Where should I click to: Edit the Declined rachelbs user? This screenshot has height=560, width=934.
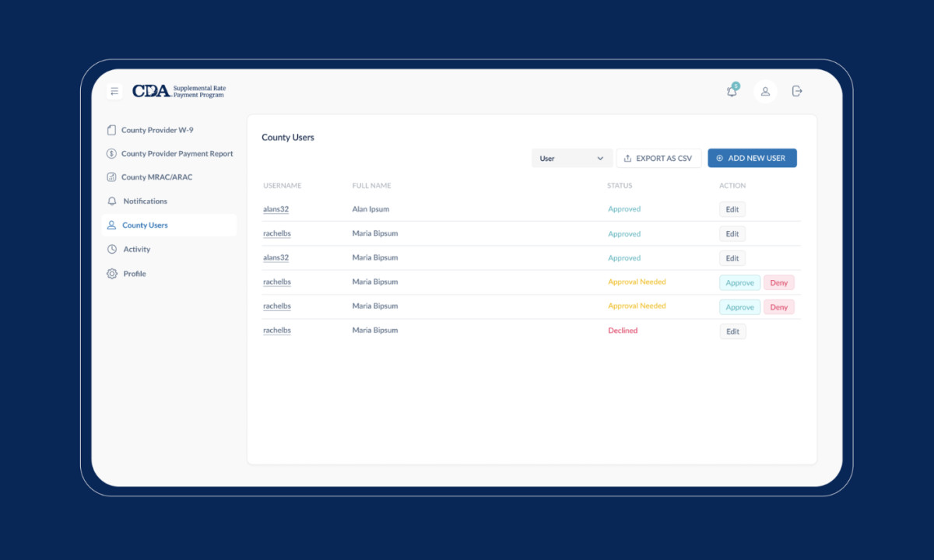click(x=732, y=331)
